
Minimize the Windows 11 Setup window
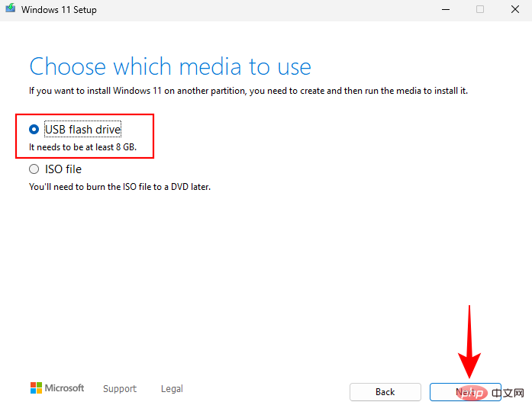(x=446, y=9)
